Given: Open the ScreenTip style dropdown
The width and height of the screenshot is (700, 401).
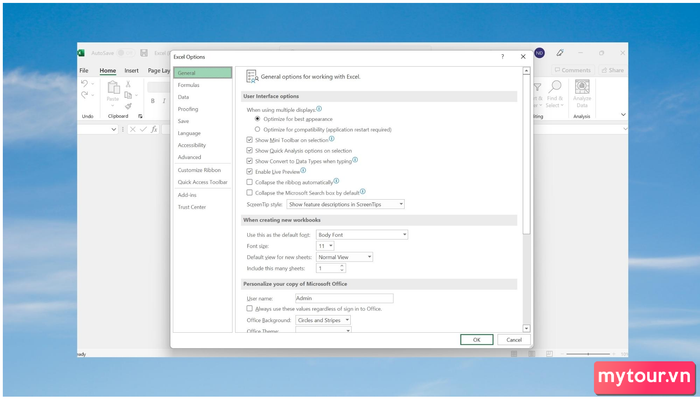Looking at the screenshot, I should pos(346,204).
